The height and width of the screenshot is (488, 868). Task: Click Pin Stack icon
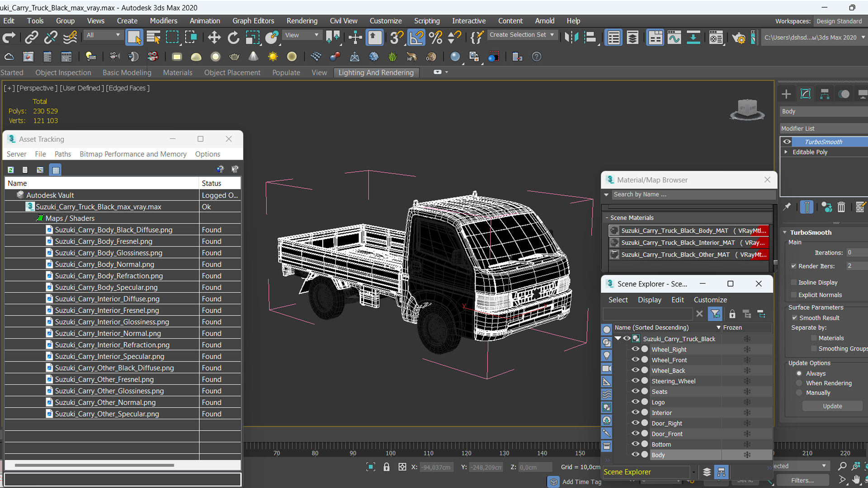click(787, 206)
